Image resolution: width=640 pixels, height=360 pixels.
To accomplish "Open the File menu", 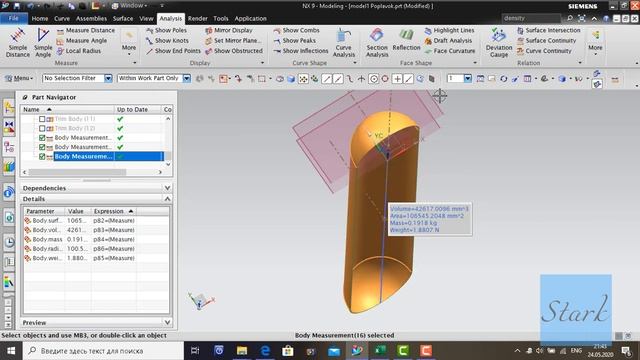I will [13, 18].
